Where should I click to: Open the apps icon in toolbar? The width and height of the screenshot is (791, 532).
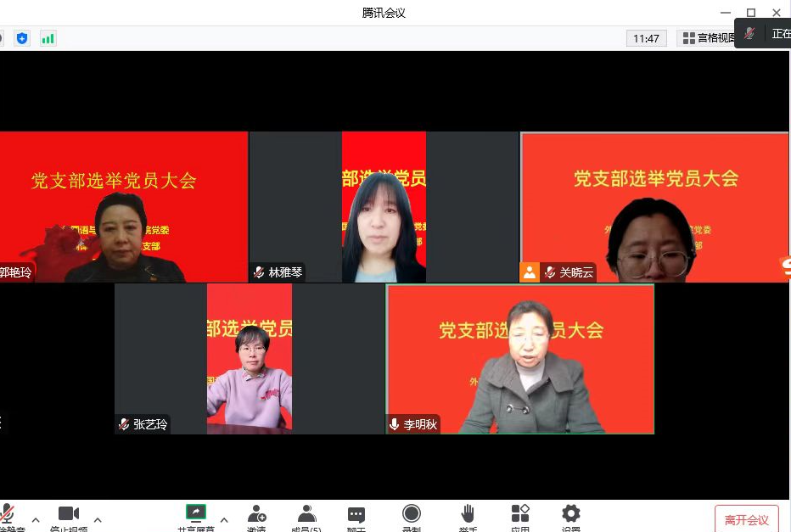coord(519,514)
